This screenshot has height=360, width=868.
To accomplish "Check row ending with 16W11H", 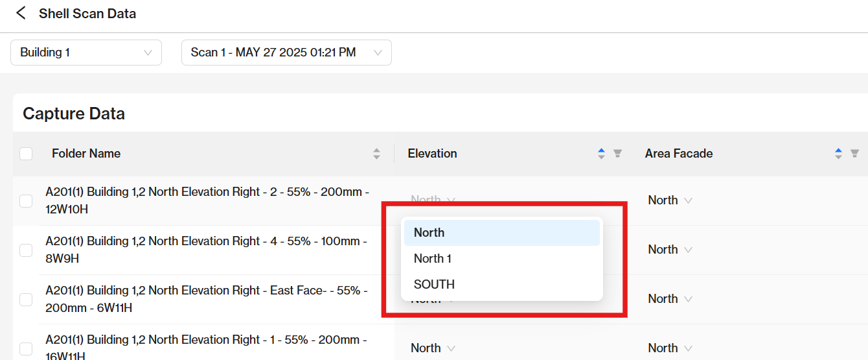I will pos(26,349).
